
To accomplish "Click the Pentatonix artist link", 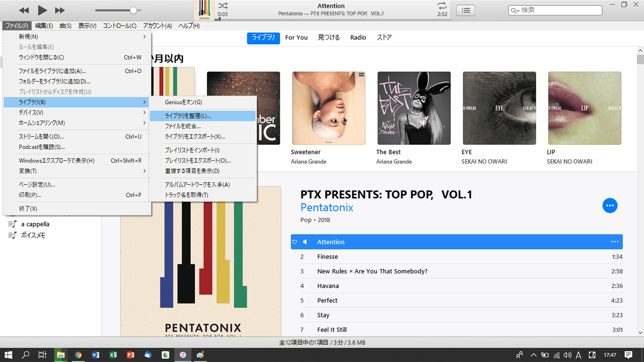I will pyautogui.click(x=327, y=208).
